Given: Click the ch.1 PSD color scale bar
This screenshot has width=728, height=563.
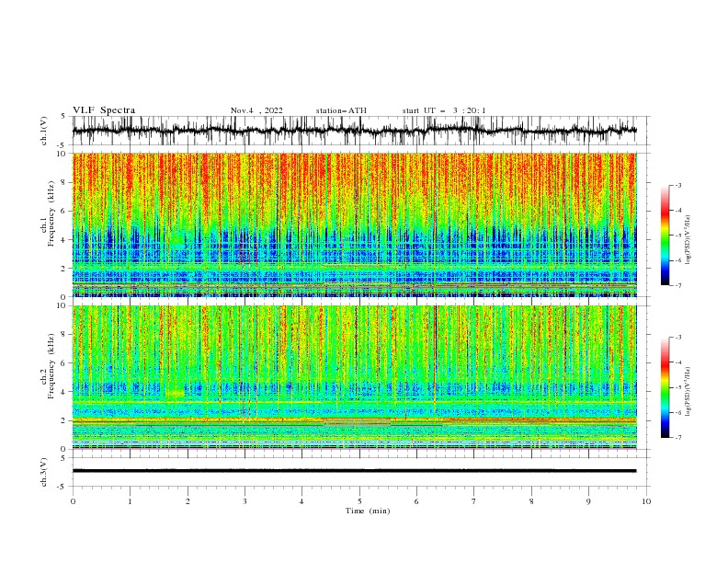Looking at the screenshot, I should point(665,236).
